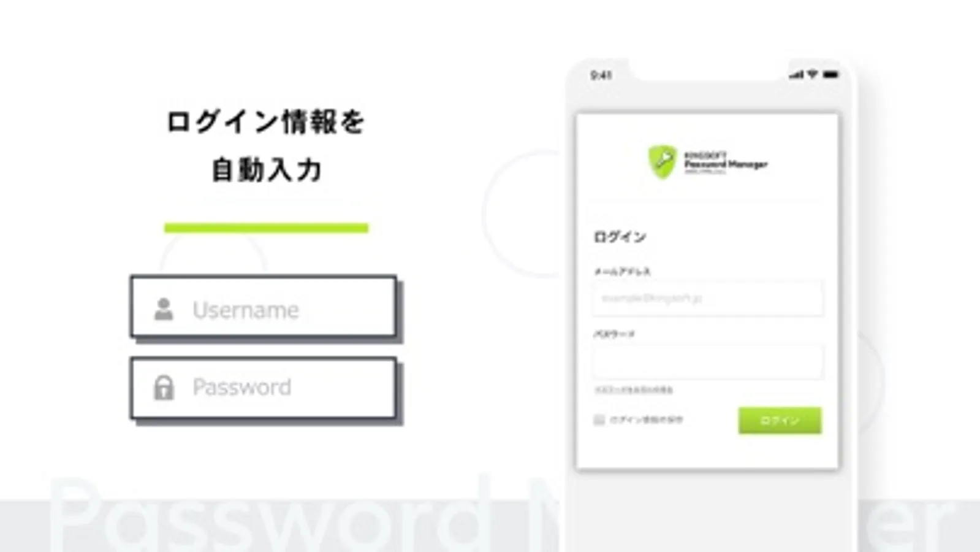Tick the ログイン情報の保存 checkbox

click(x=599, y=420)
